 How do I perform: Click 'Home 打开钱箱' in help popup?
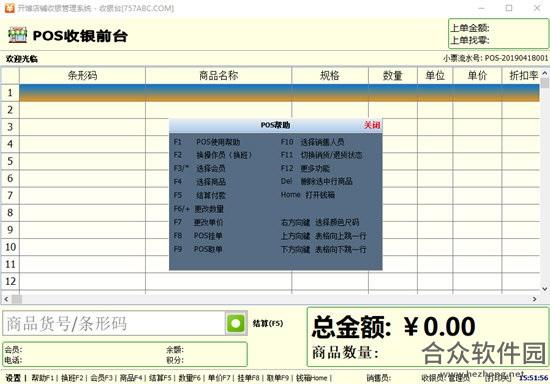click(x=308, y=195)
